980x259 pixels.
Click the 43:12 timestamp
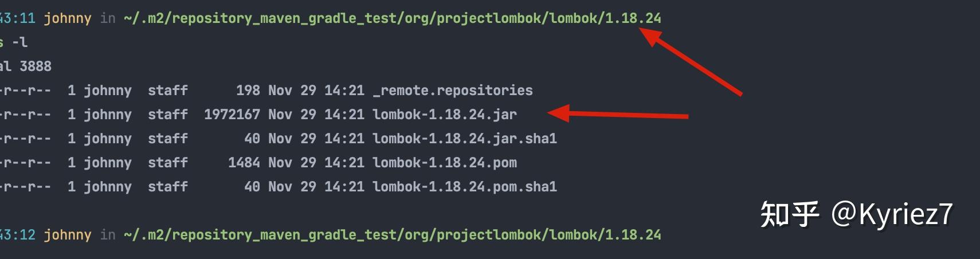[17, 235]
